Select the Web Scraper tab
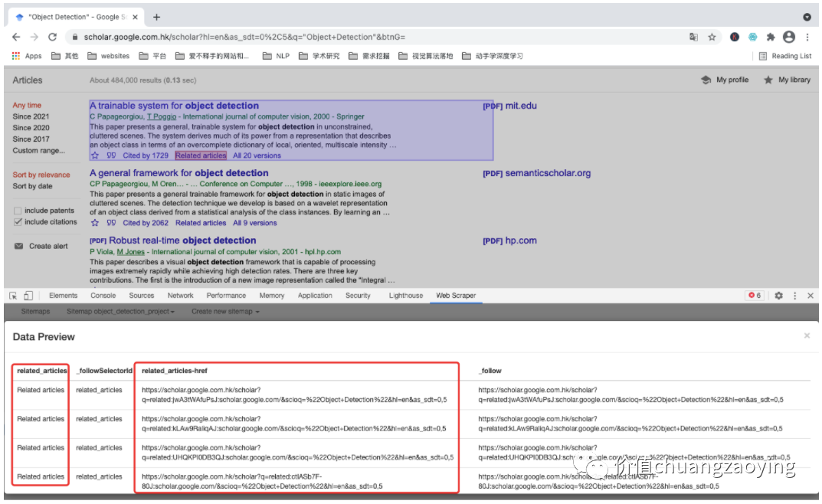This screenshot has height=504, width=822. (x=456, y=296)
